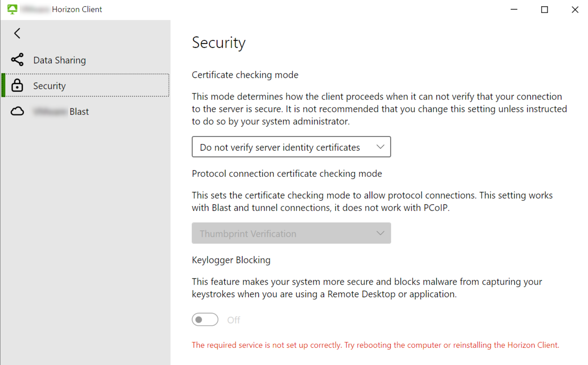Click the Off label beside keylogger toggle
Viewport: 588px width, 365px height.
234,320
